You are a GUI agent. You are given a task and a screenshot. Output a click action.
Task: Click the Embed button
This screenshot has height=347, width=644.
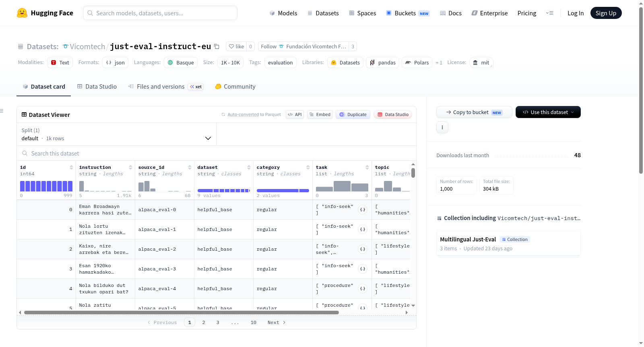(x=320, y=114)
